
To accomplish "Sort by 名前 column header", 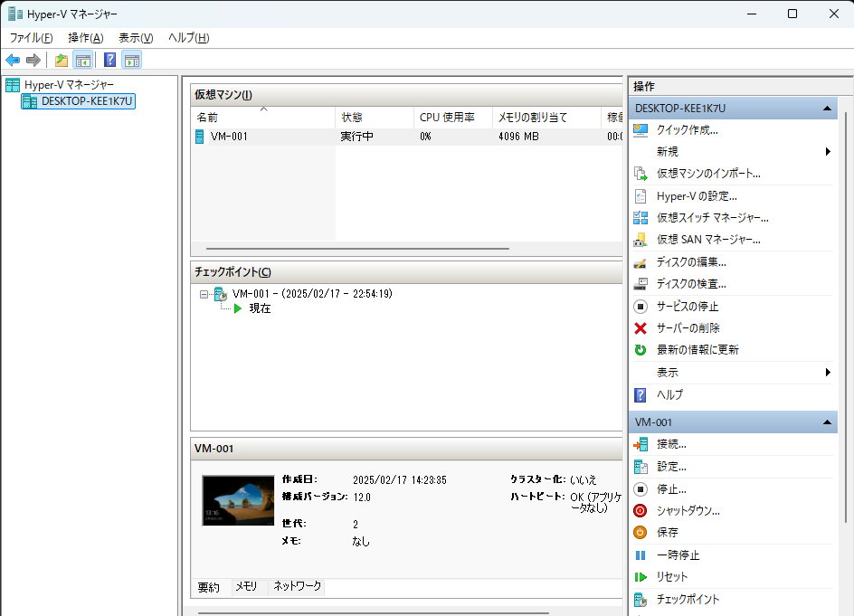I will pos(263,117).
